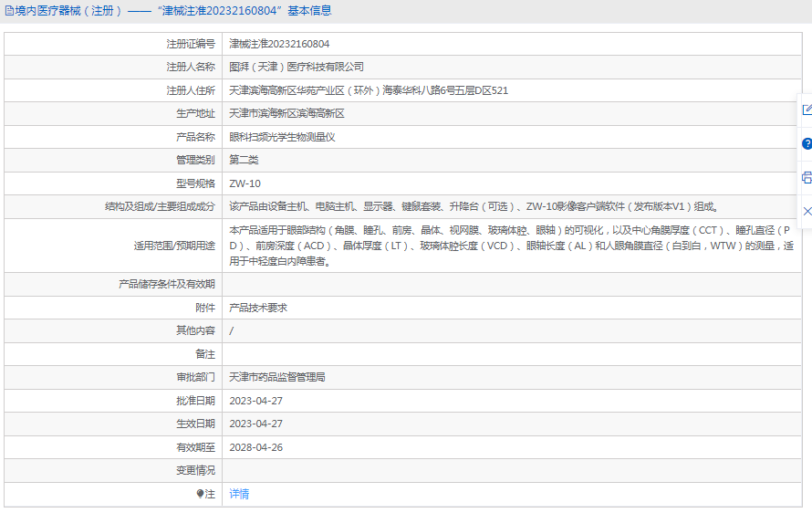Click the print icon on the right edge
The height and width of the screenshot is (513, 812).
pyautogui.click(x=807, y=178)
